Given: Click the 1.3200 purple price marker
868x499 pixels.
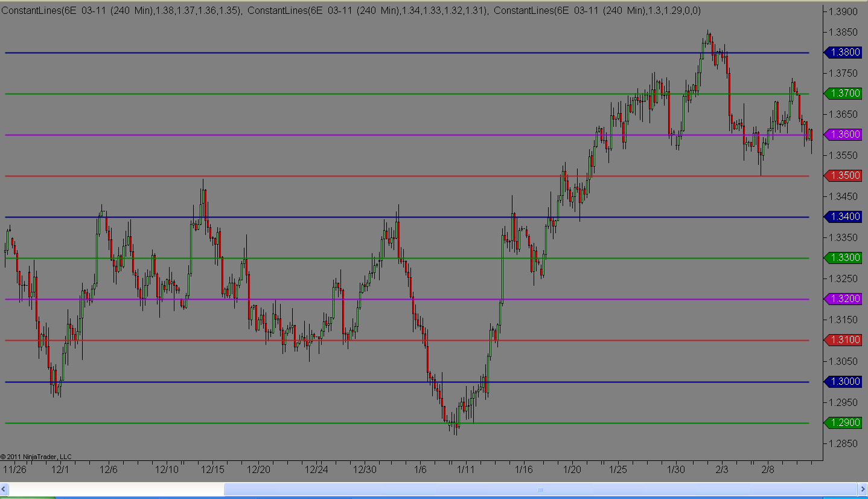Looking at the screenshot, I should coord(843,299).
